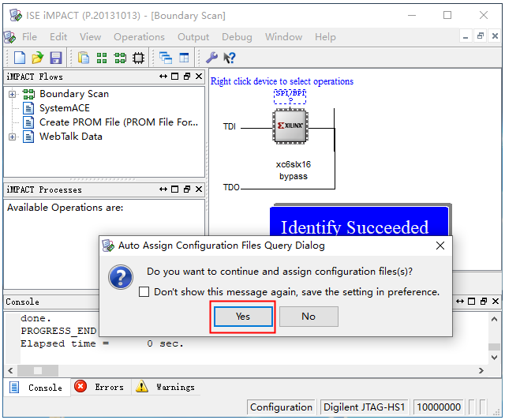The height and width of the screenshot is (420, 505).
Task: Click the Xilinx xc6slx16 device chip
Action: click(290, 126)
